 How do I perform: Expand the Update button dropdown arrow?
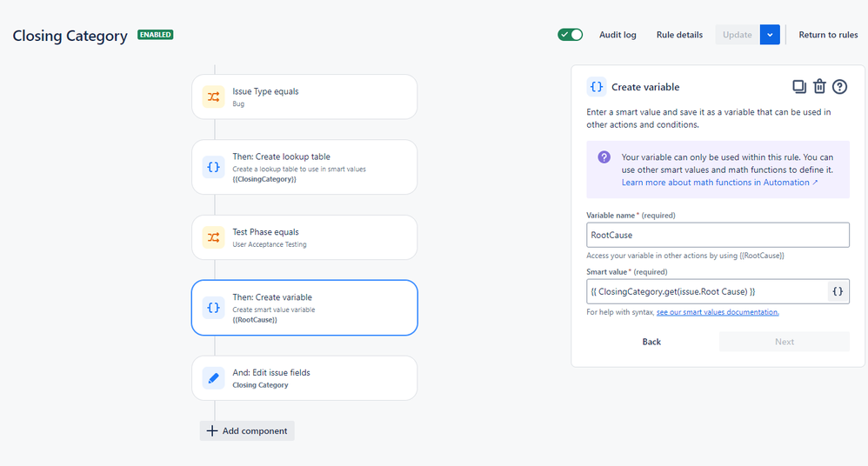[x=770, y=35]
